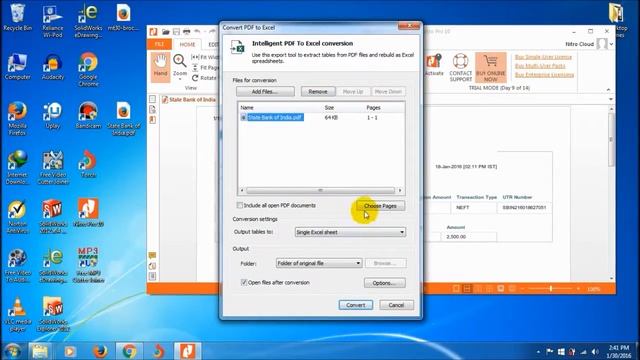Enable Include all open PDF documents checkbox
The image size is (640, 360).
[x=240, y=205]
